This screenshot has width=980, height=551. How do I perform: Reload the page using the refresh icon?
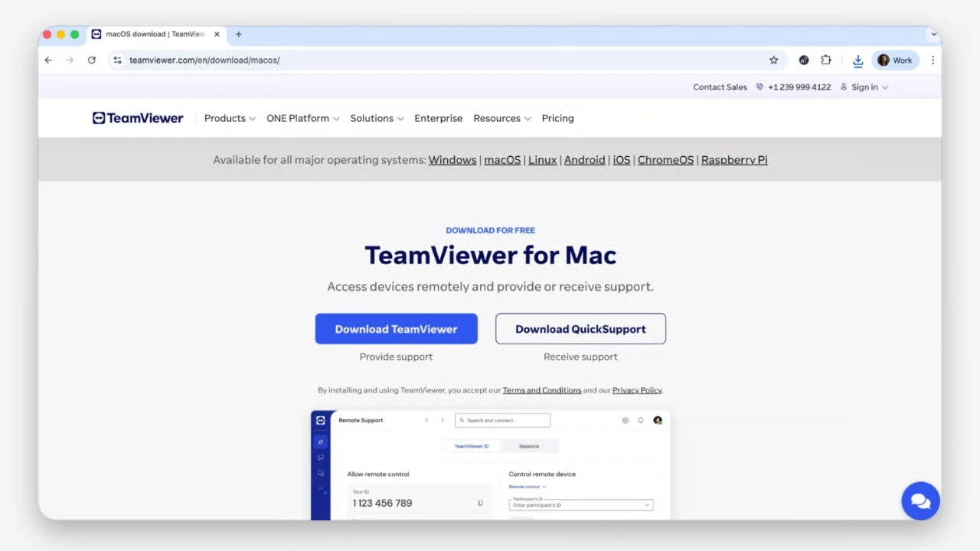pyautogui.click(x=91, y=60)
